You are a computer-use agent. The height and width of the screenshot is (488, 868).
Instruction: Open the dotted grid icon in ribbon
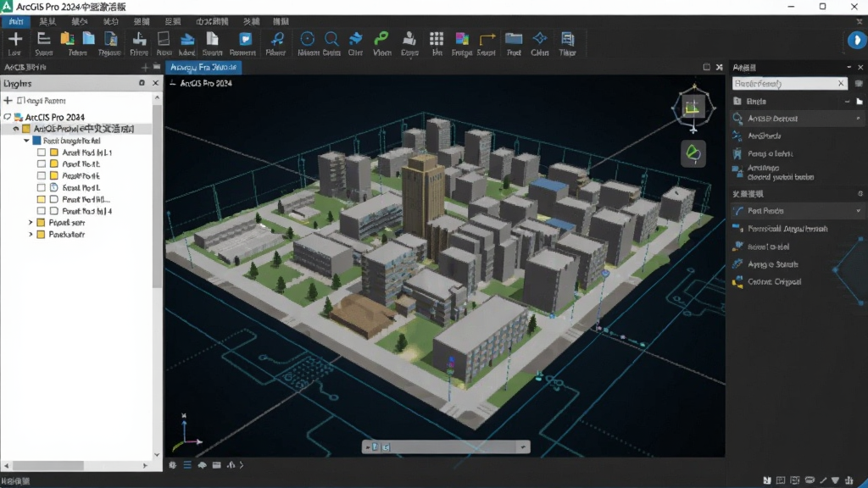coord(437,39)
